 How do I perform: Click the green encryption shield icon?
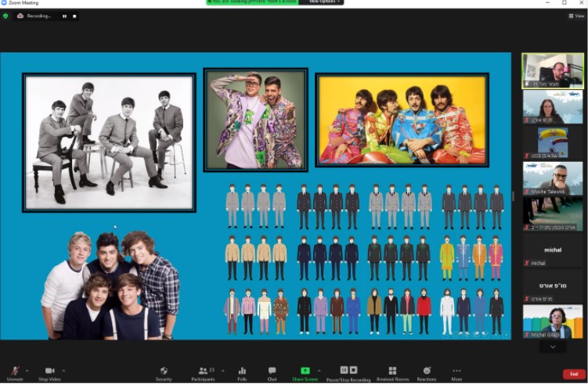click(5, 16)
